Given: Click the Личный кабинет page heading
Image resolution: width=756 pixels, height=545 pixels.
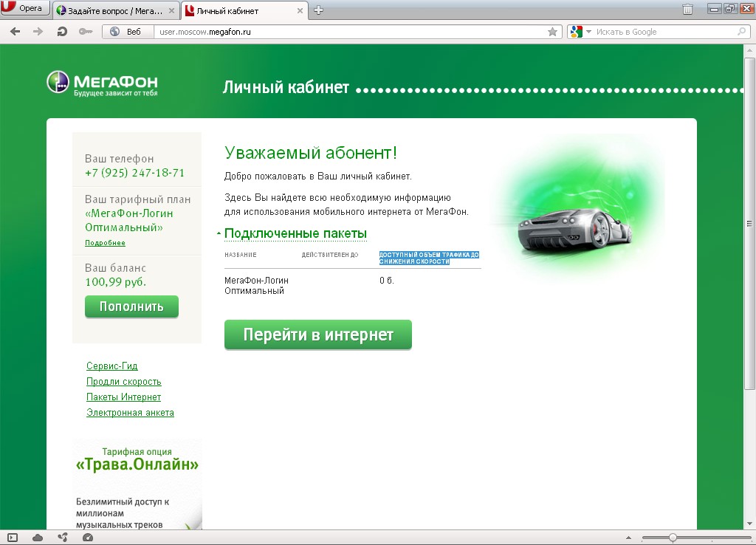Looking at the screenshot, I should pyautogui.click(x=286, y=87).
